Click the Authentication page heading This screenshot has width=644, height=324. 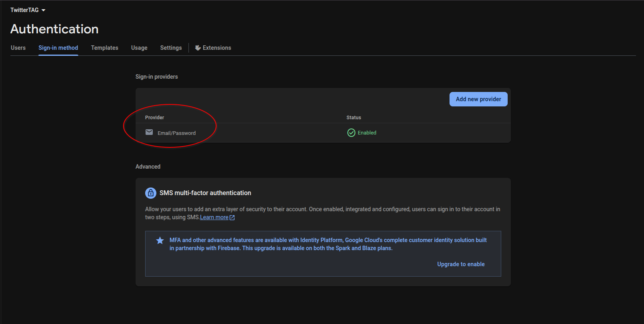pos(55,29)
